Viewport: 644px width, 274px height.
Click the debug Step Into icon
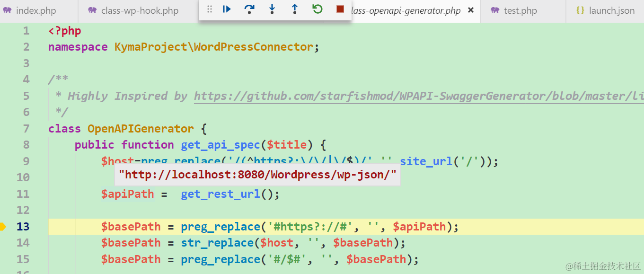tap(272, 9)
